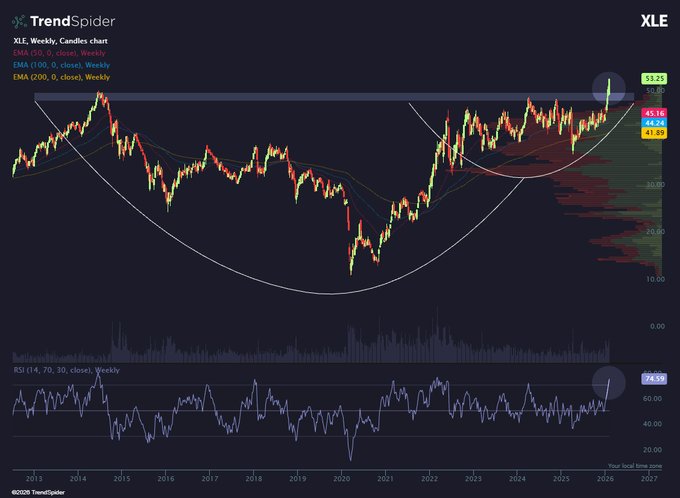Image resolution: width=680 pixels, height=498 pixels.
Task: Click the XLE ticker title
Action: click(x=654, y=21)
